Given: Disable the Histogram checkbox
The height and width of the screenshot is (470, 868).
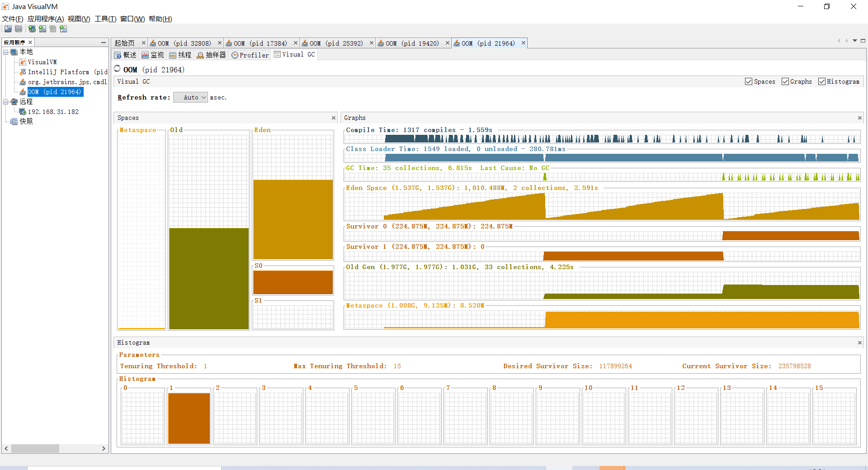Looking at the screenshot, I should [822, 81].
